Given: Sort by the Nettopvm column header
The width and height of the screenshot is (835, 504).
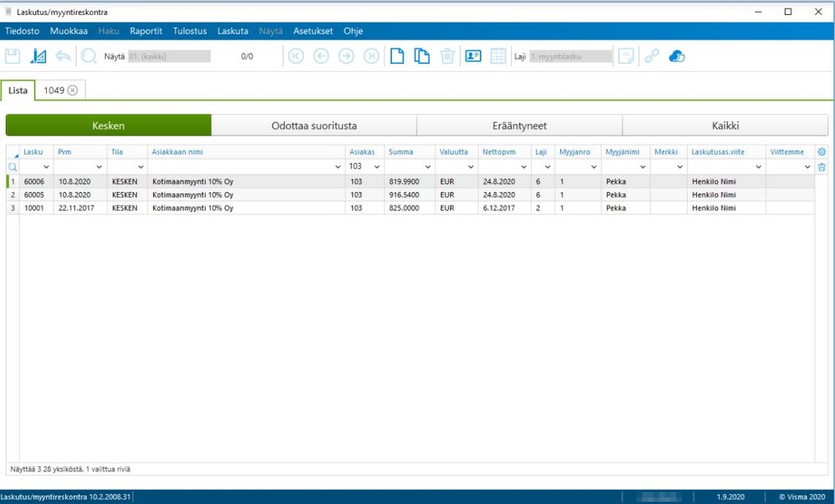Looking at the screenshot, I should (504, 152).
